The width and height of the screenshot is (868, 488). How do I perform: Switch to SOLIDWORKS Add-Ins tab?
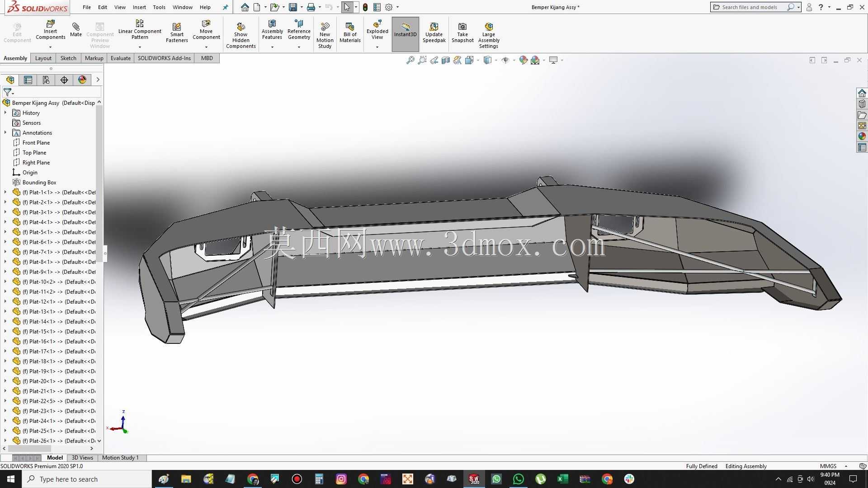point(164,58)
